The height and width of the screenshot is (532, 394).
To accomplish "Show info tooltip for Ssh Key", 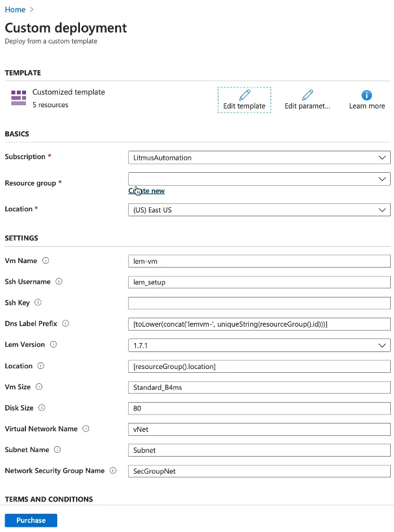I will (x=38, y=302).
